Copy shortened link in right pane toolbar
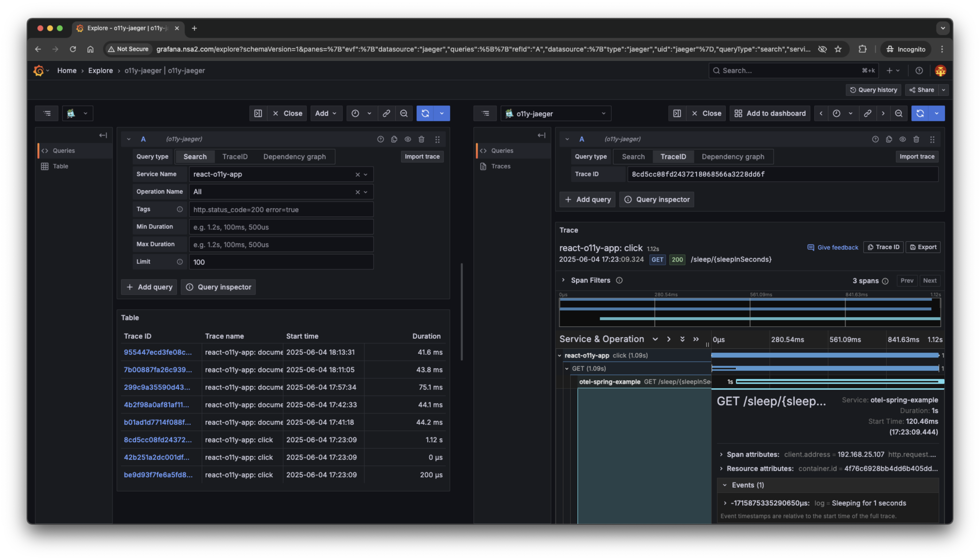Viewport: 980px width, 560px height. click(867, 113)
